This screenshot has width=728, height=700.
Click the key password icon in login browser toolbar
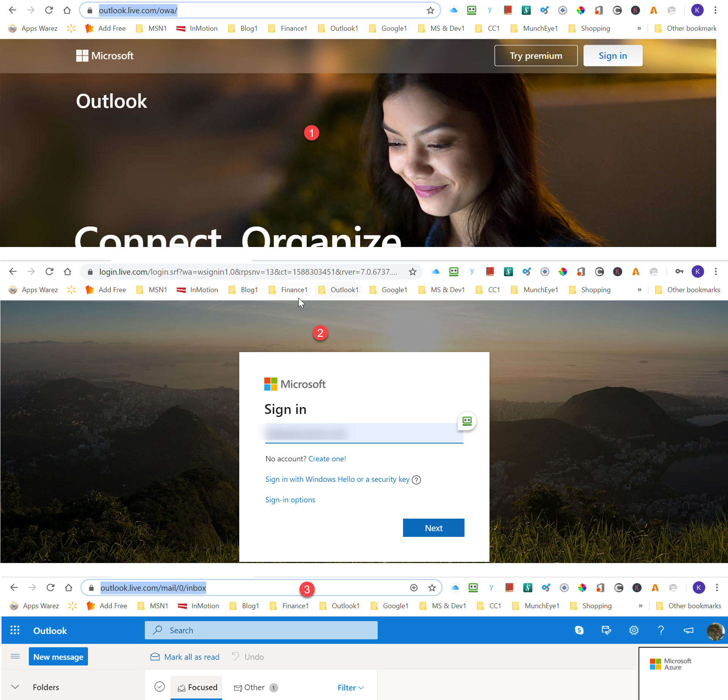tap(679, 271)
